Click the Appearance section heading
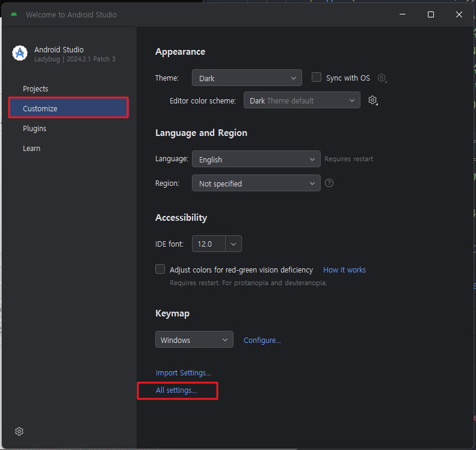Viewport: 476px width, 450px height. [180, 52]
